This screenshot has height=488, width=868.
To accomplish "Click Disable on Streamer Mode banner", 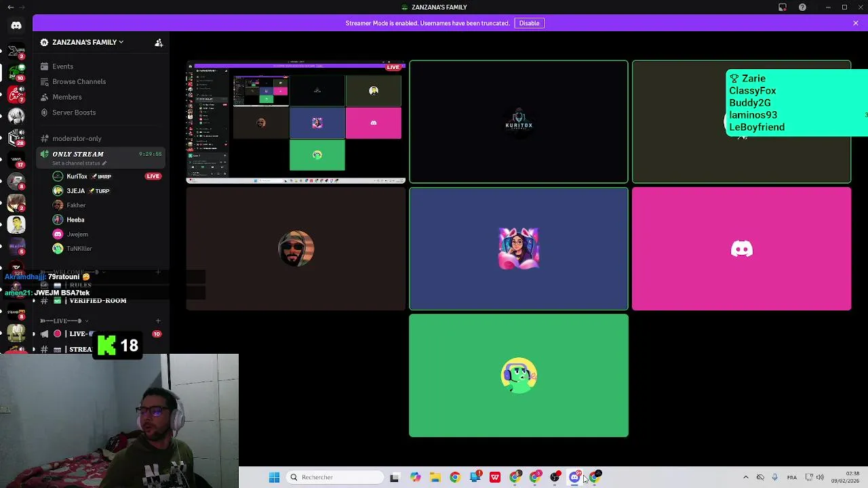I will point(529,23).
